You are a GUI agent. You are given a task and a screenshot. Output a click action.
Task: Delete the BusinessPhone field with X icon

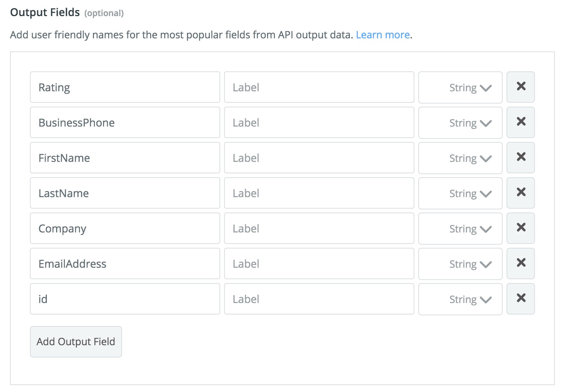tap(520, 122)
